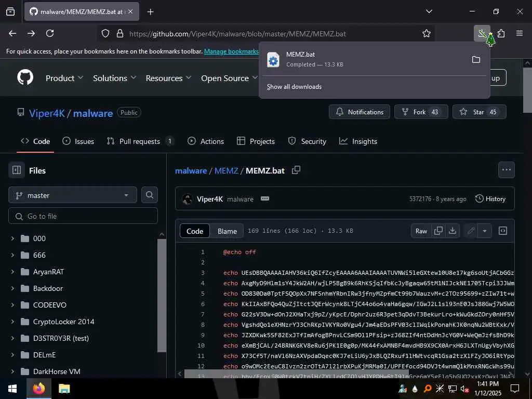This screenshot has width=532, height=399.
Task: Collapse the Files side panel icon
Action: [17, 170]
